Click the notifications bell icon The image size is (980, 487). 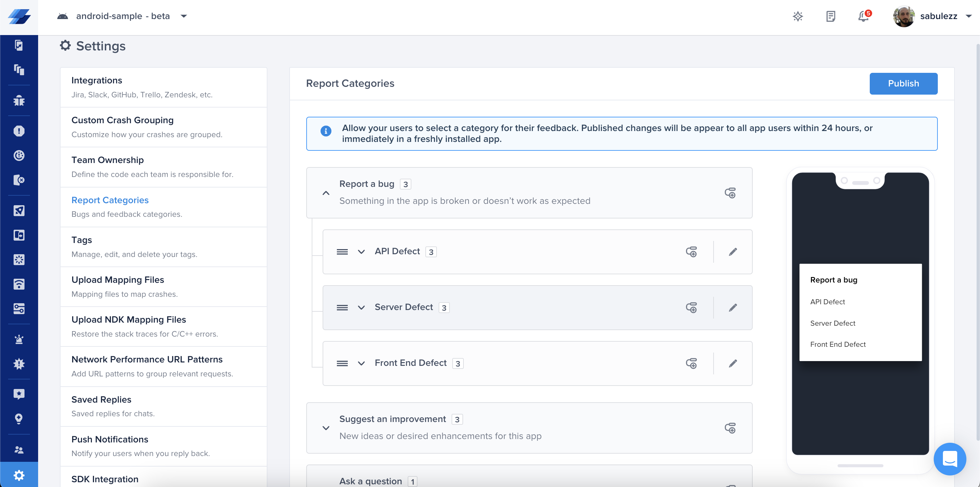click(x=863, y=16)
